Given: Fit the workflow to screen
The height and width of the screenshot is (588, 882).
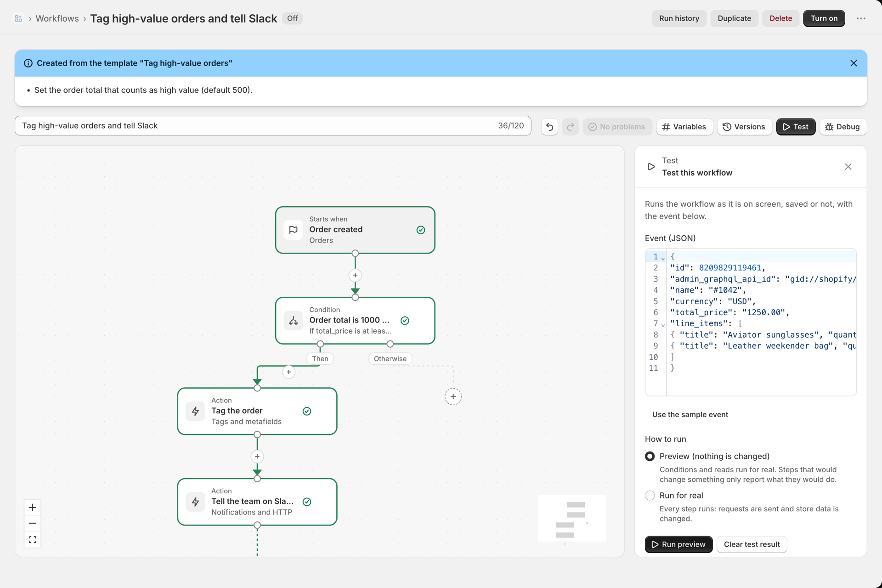Looking at the screenshot, I should point(32,539).
